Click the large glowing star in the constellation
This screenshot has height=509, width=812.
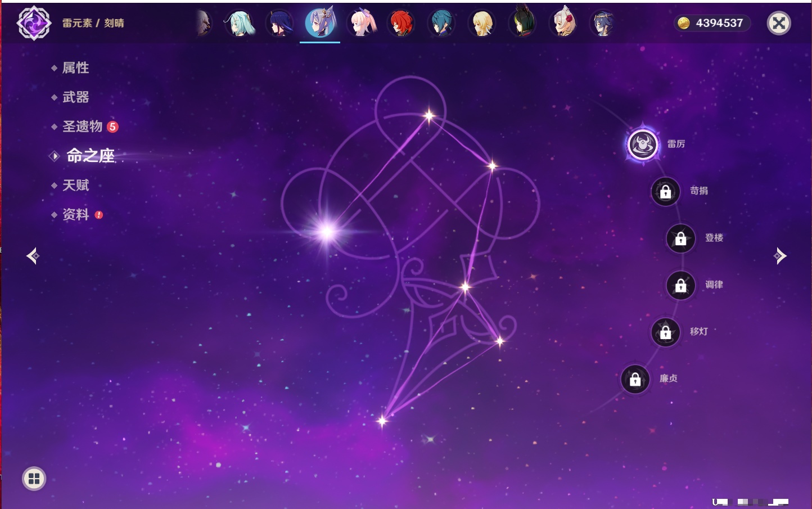coord(327,231)
